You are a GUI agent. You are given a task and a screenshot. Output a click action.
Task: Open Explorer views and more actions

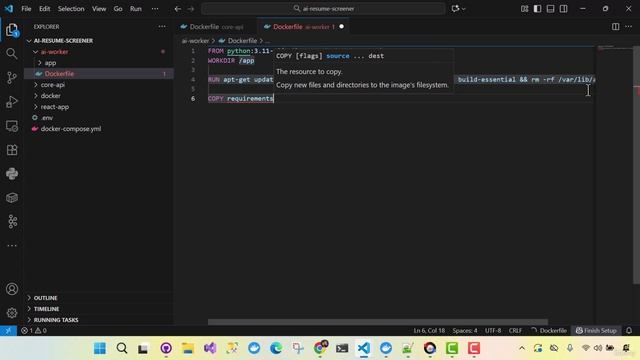[162, 27]
